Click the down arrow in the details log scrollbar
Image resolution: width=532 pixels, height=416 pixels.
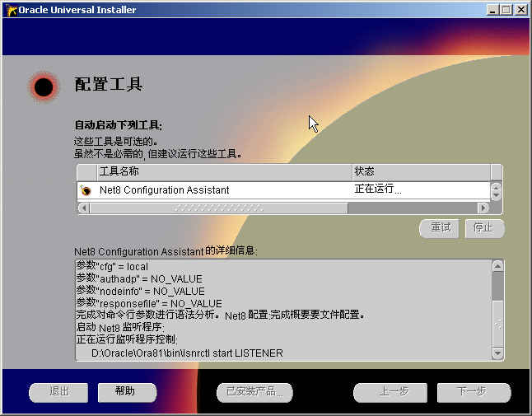(x=497, y=353)
